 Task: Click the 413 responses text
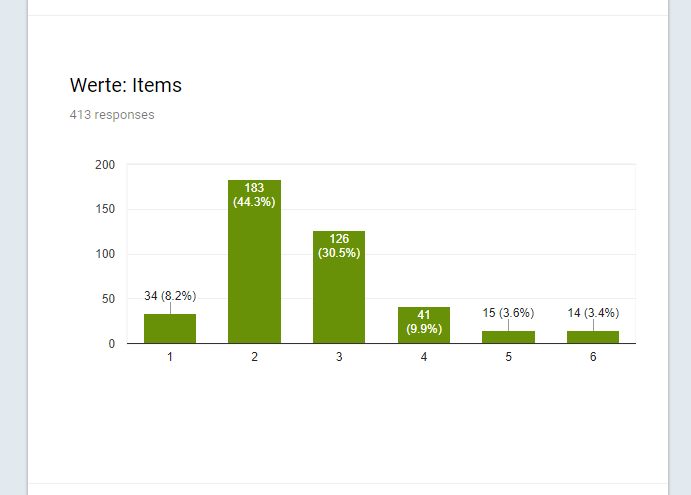point(112,115)
